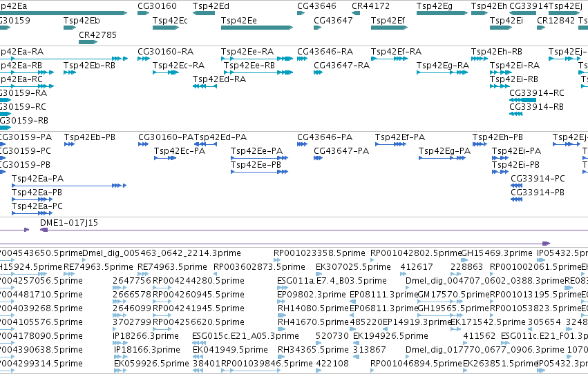Open EST EK059926.5prime
588x374 pixels.
click(151, 364)
